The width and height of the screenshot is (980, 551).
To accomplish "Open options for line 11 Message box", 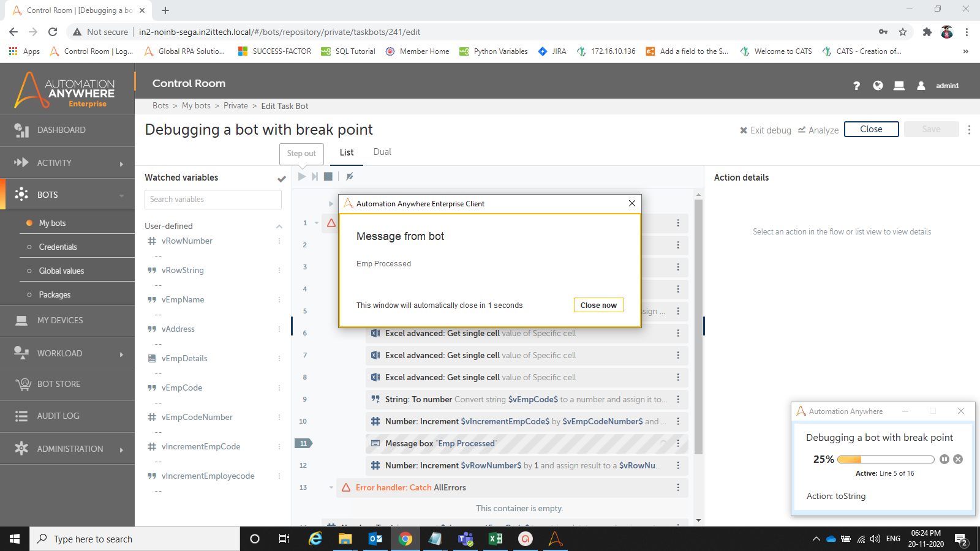I will pos(678,443).
